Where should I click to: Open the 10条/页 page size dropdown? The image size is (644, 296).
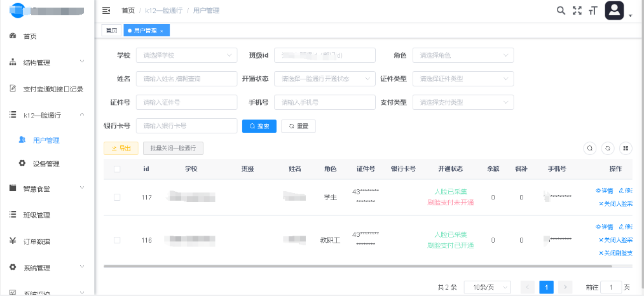tap(486, 287)
